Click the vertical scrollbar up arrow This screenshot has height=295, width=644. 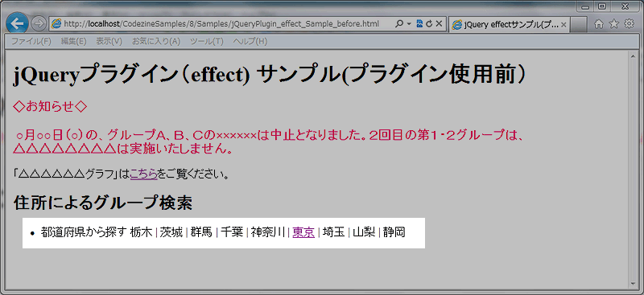[633, 55]
